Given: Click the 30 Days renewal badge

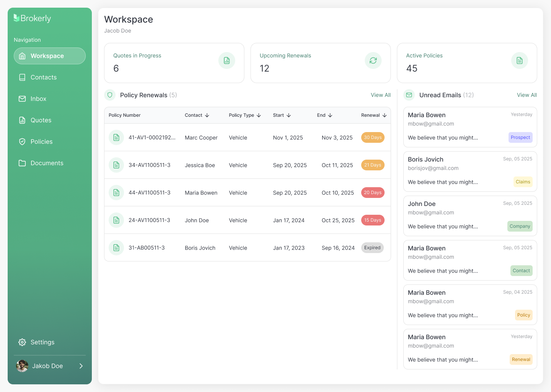Looking at the screenshot, I should (373, 137).
